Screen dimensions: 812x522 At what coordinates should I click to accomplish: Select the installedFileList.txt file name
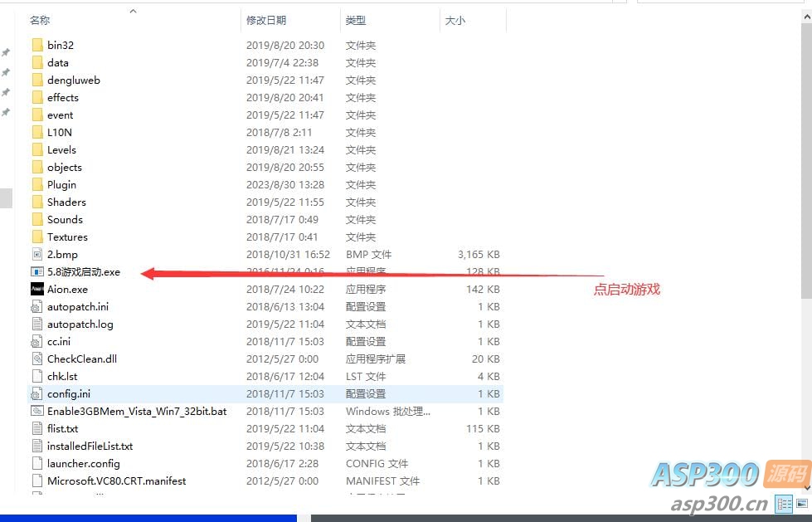pyautogui.click(x=90, y=446)
